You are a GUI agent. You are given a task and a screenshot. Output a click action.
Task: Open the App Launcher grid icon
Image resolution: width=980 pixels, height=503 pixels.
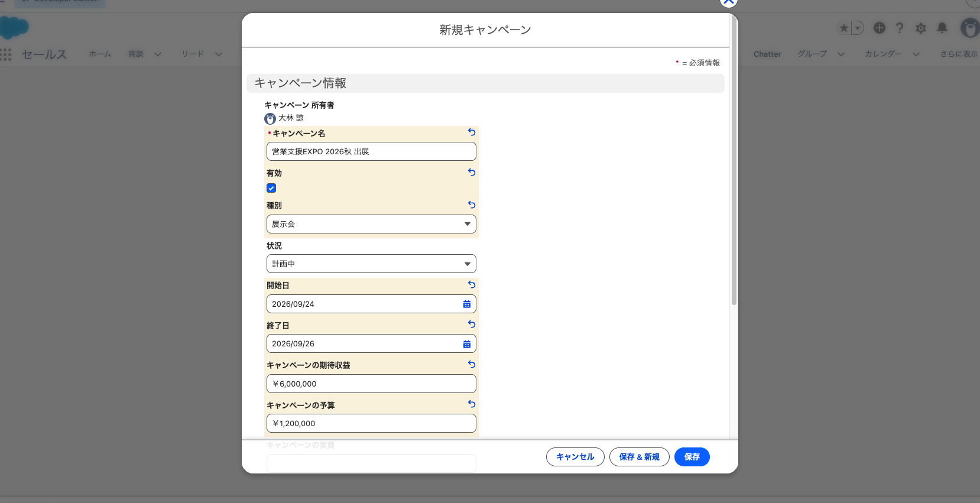[x=6, y=54]
